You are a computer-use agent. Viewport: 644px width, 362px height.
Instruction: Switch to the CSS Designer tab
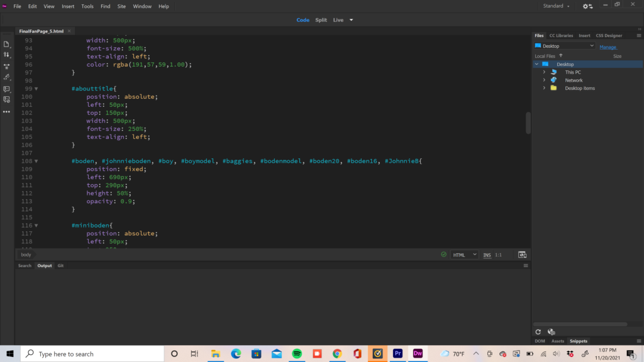pos(608,36)
